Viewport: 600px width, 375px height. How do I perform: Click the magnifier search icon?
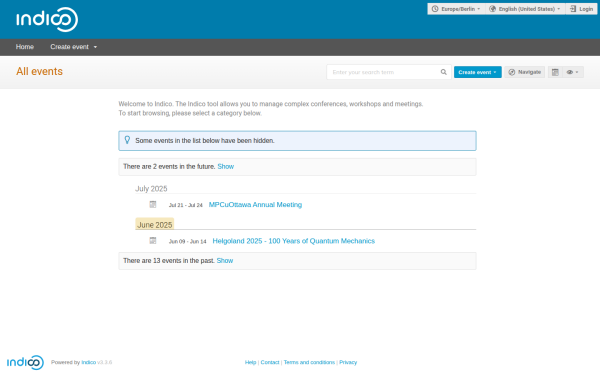[443, 72]
